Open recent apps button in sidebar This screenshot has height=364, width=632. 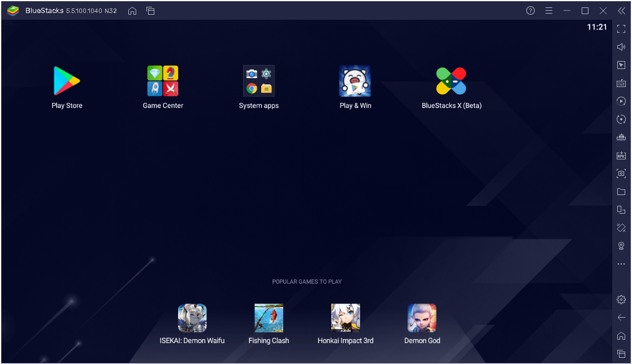[x=621, y=354]
